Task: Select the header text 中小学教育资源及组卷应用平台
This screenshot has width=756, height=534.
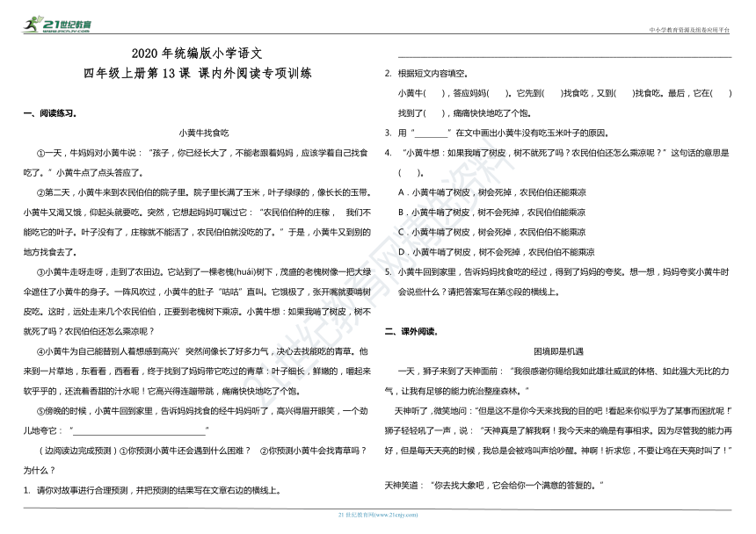Action: click(x=689, y=30)
